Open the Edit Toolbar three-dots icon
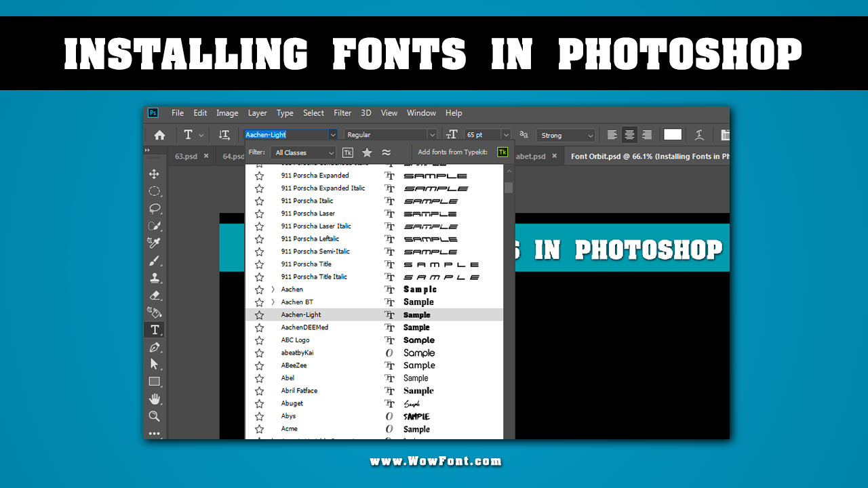Viewport: 868px width, 488px height. pos(155,433)
